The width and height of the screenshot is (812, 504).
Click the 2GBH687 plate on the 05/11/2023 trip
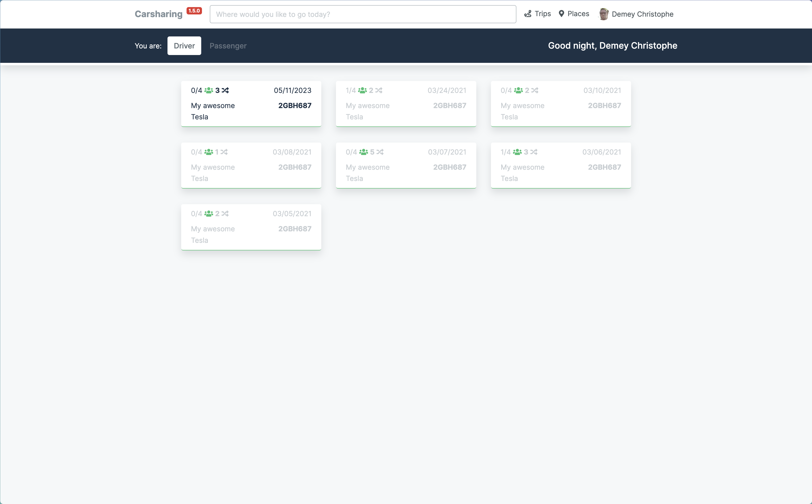pos(295,105)
